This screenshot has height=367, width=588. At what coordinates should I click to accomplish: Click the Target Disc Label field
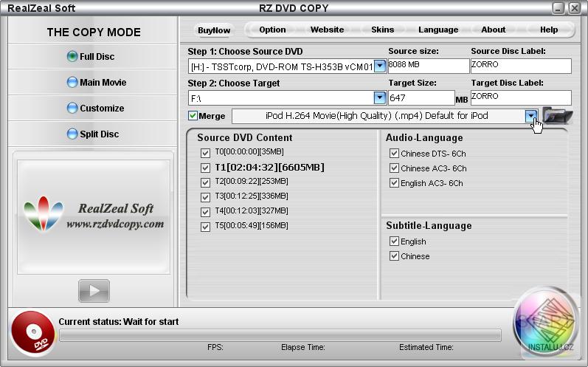(521, 97)
